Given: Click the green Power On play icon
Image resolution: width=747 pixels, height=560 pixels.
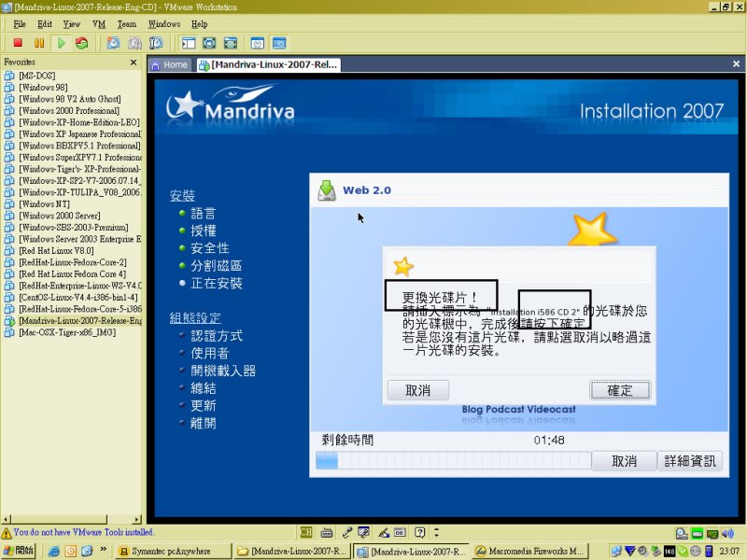Looking at the screenshot, I should pos(61,43).
